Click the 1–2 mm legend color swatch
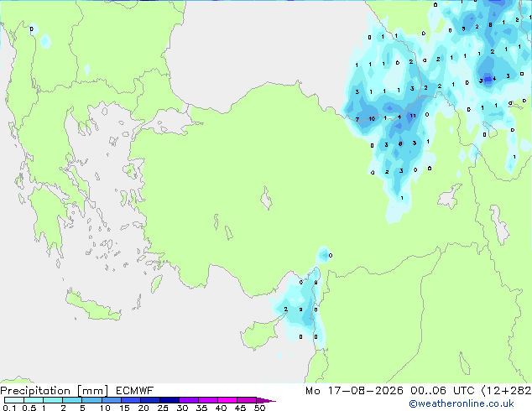The image size is (532, 411). click(x=53, y=400)
